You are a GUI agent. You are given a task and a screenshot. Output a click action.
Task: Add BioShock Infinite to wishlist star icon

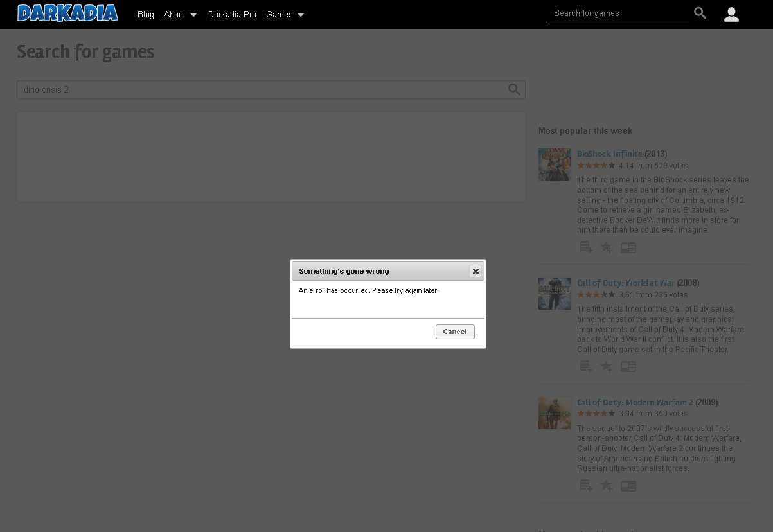pyautogui.click(x=606, y=247)
